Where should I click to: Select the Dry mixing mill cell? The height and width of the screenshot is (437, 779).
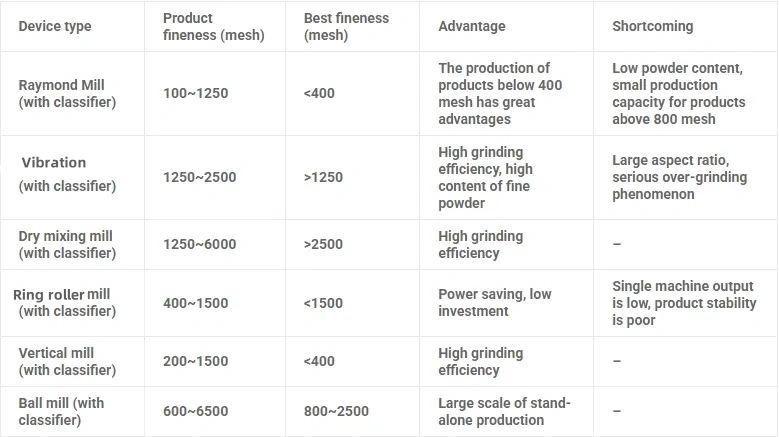(67, 244)
